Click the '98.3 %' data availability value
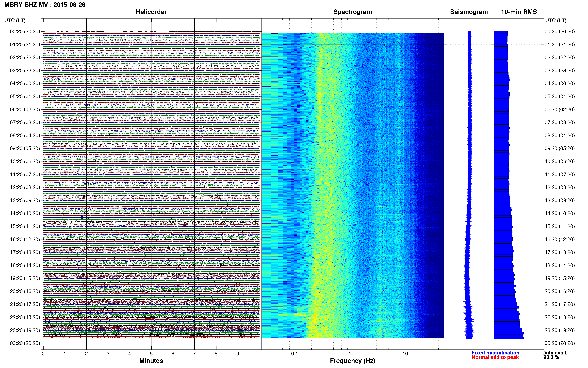 point(552,357)
